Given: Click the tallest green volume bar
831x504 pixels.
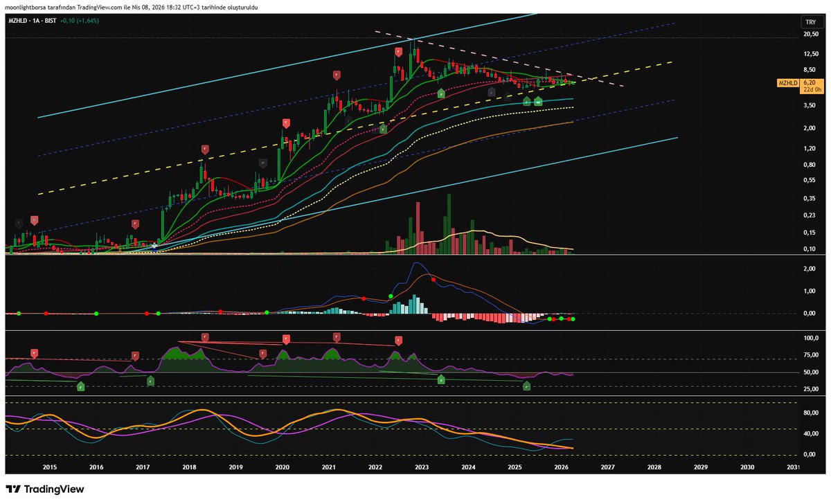Looking at the screenshot, I should pos(449,224).
